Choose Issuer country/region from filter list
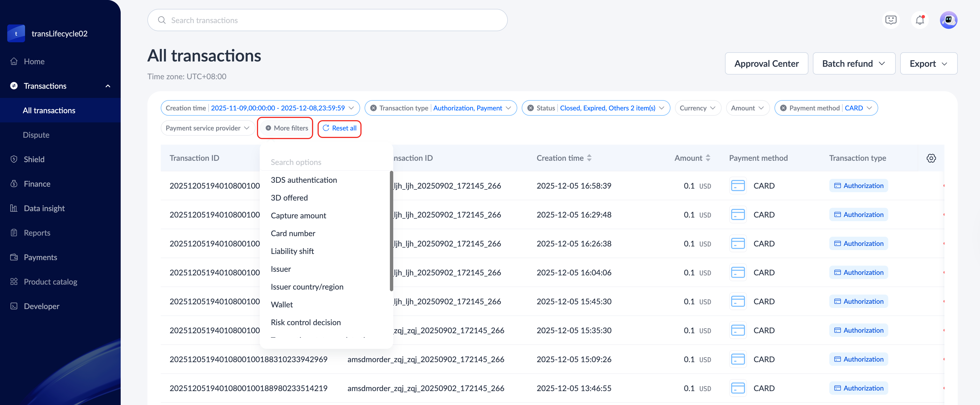Viewport: 980px width, 405px height. click(307, 287)
